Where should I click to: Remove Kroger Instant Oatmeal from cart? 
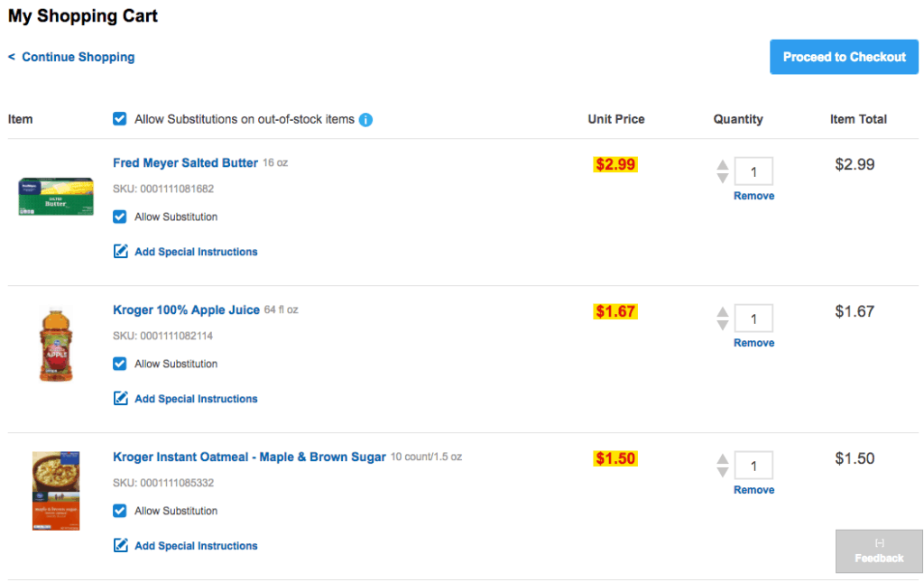753,490
